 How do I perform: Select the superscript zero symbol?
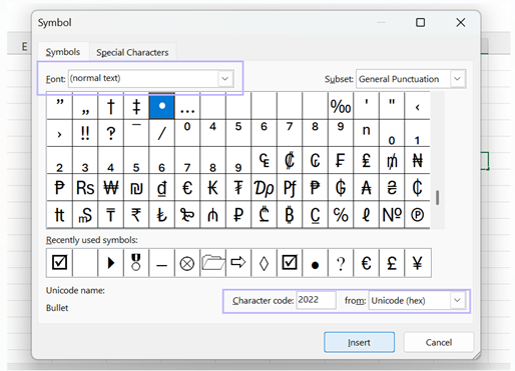pyautogui.click(x=187, y=133)
